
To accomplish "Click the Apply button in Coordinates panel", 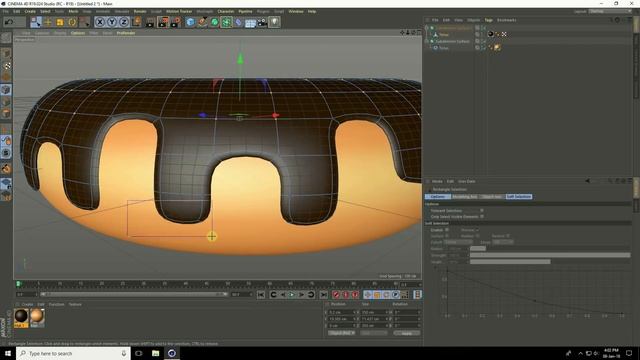I will (x=407, y=333).
